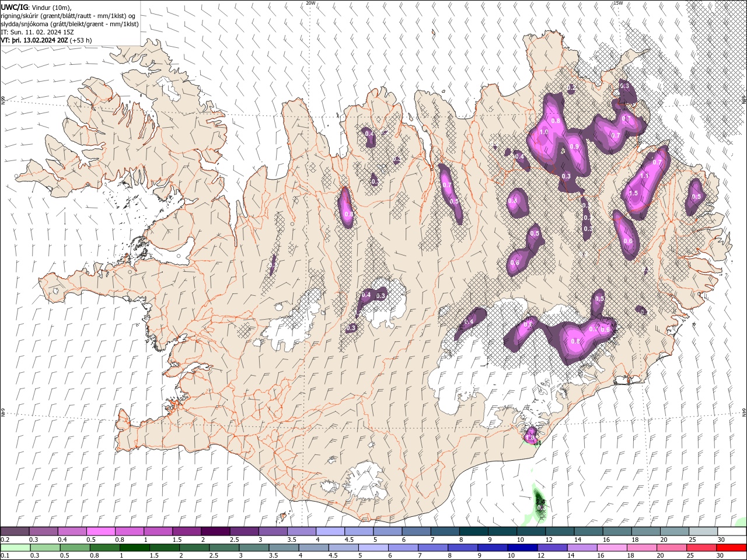Click the 1.0 snowfall value on the map
This screenshot has height=560, width=747.
pyautogui.click(x=544, y=132)
